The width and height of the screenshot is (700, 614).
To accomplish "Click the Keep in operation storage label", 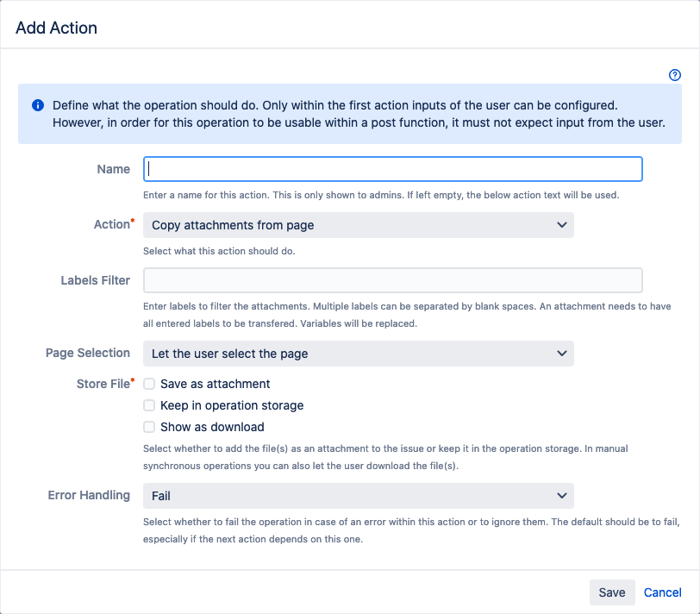I will click(x=232, y=405).
